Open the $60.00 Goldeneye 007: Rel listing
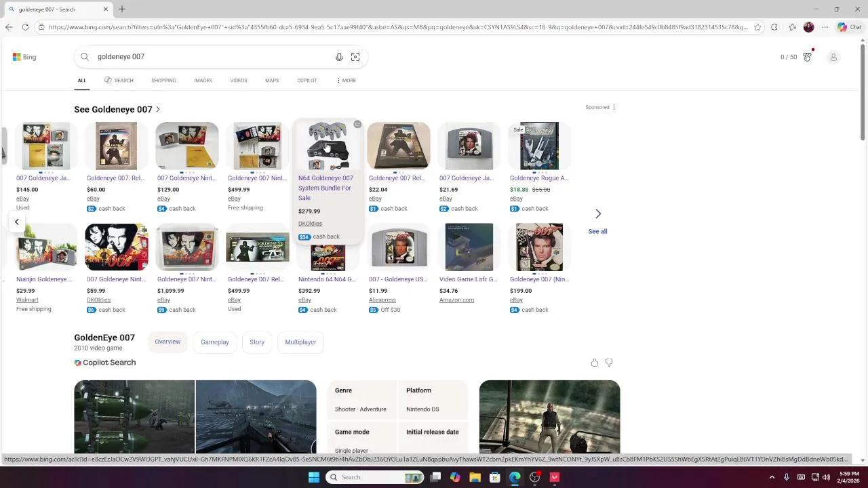 point(115,178)
